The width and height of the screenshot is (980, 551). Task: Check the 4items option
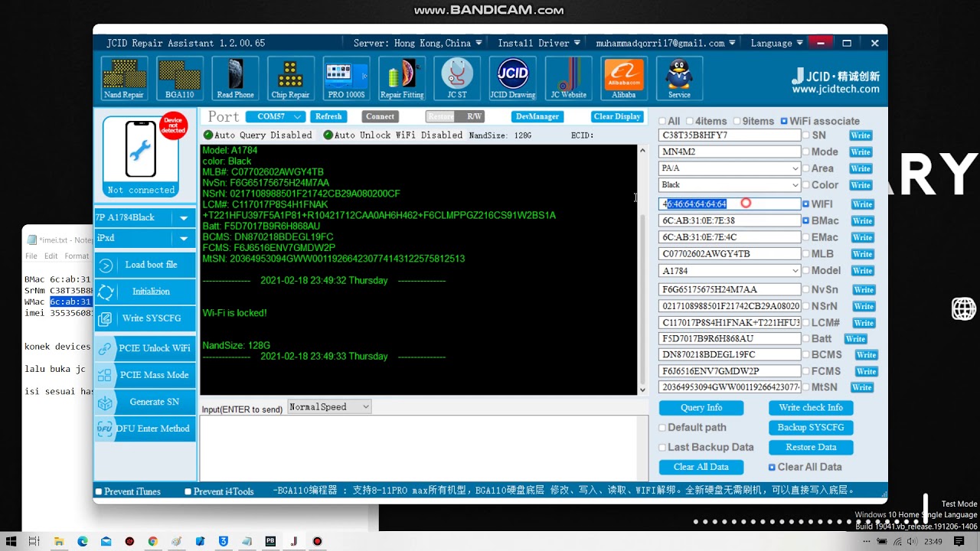point(690,122)
